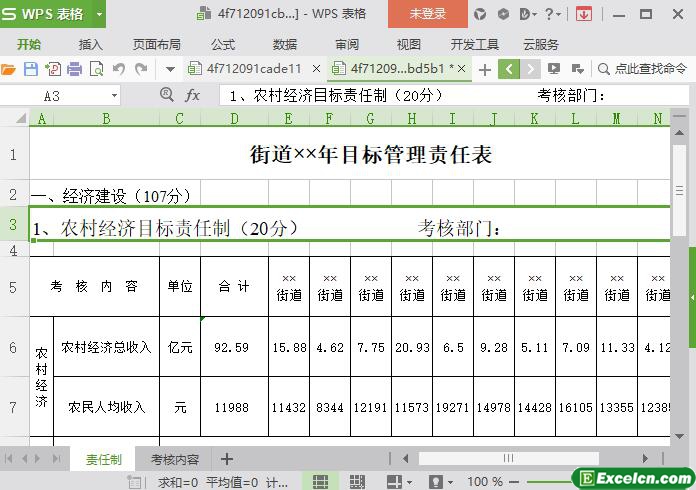Add a new sheet with plus icon
Image resolution: width=696 pixels, height=490 pixels.
point(227,459)
